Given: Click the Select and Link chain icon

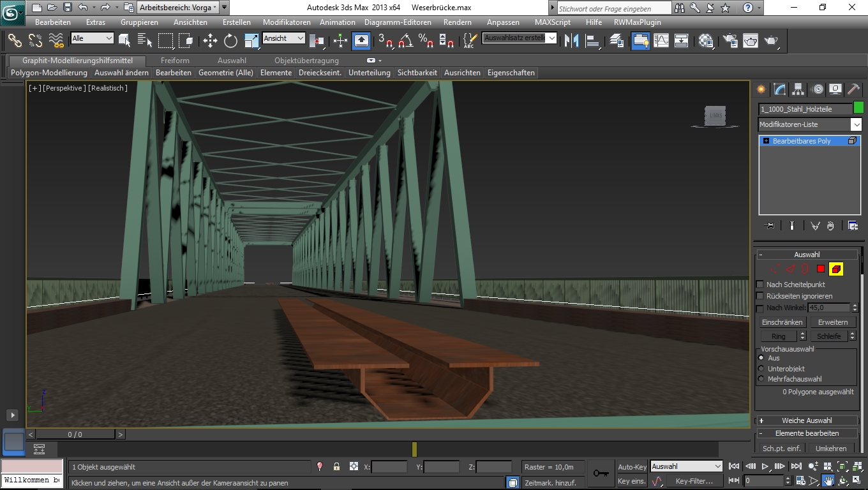Looking at the screenshot, I should point(15,41).
